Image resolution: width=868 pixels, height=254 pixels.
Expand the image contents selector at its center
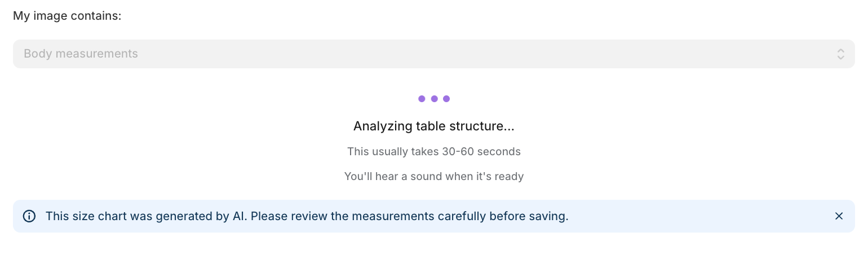tap(434, 54)
